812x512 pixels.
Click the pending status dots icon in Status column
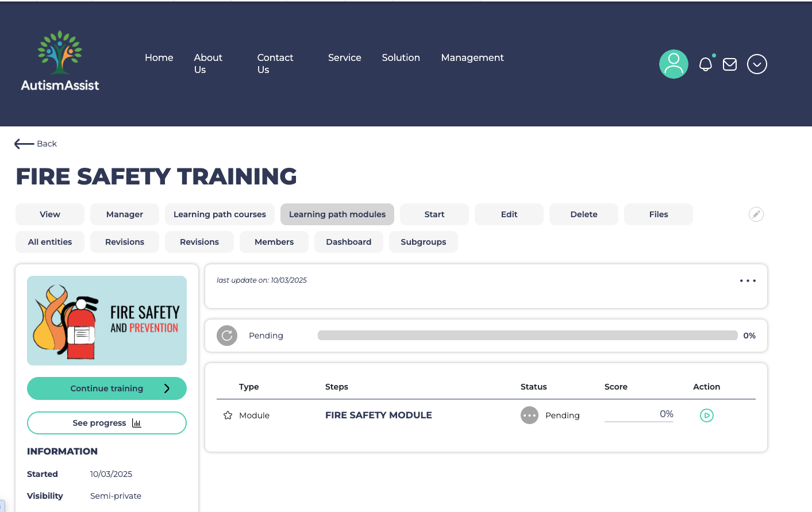(x=529, y=415)
